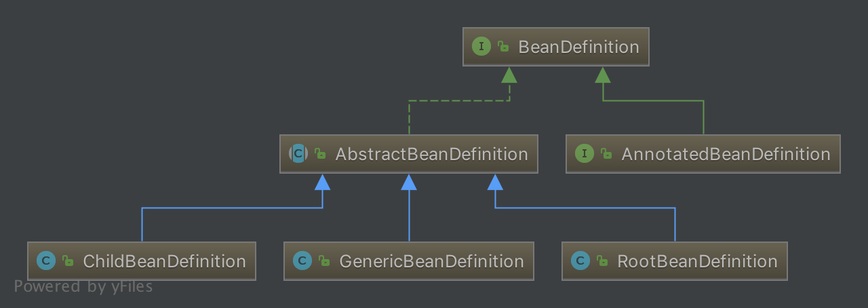
Task: Click the public lock icon beside BeanDefinition
Action: click(x=503, y=47)
